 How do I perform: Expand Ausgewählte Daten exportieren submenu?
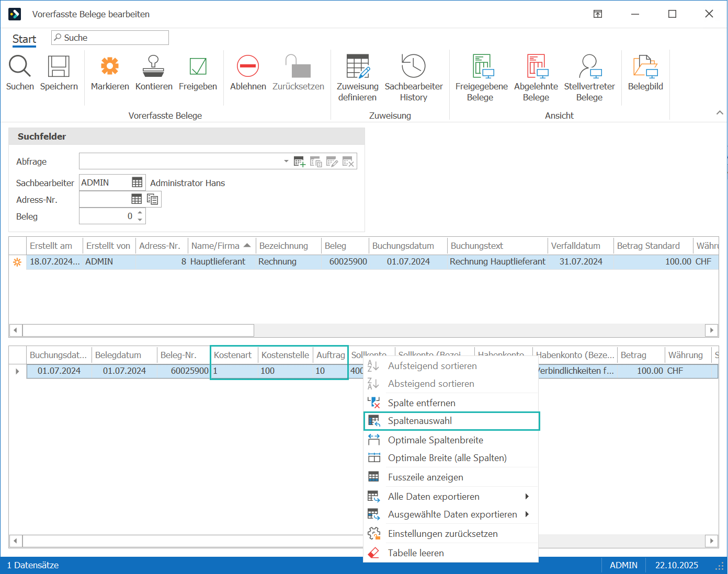(527, 514)
